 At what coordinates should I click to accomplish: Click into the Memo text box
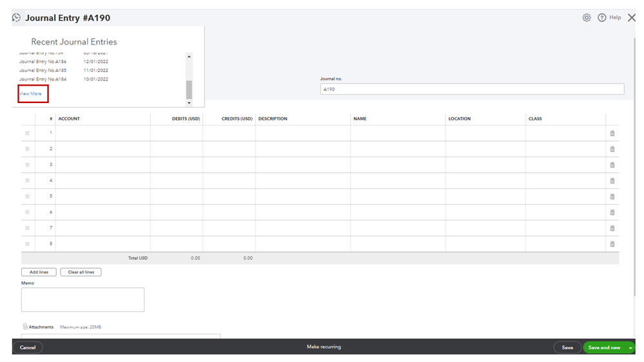pyautogui.click(x=83, y=300)
